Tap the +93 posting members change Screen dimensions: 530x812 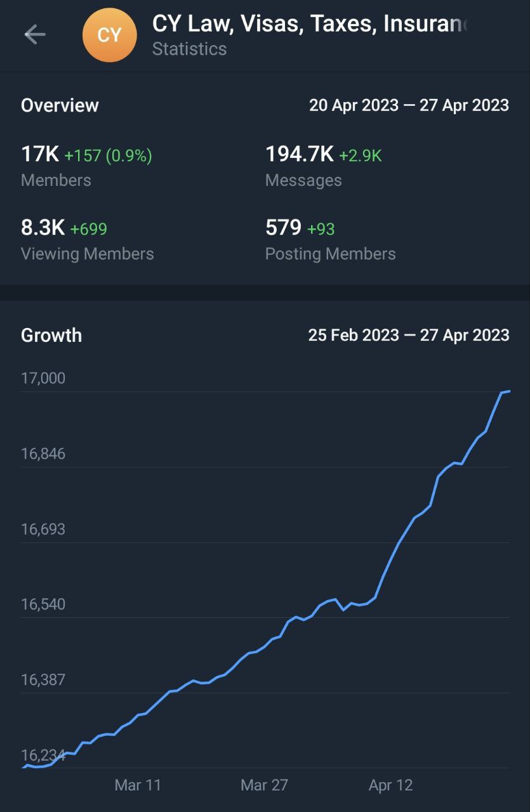[x=321, y=229]
